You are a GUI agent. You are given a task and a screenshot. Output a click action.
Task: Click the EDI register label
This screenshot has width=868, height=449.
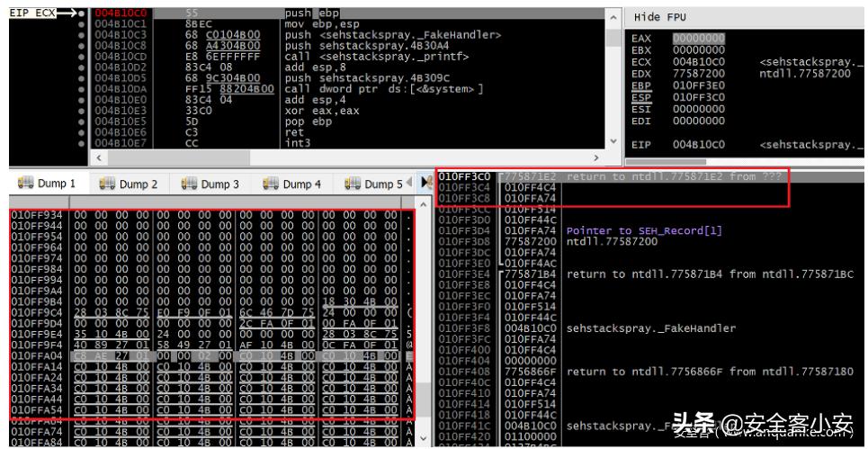coord(641,121)
